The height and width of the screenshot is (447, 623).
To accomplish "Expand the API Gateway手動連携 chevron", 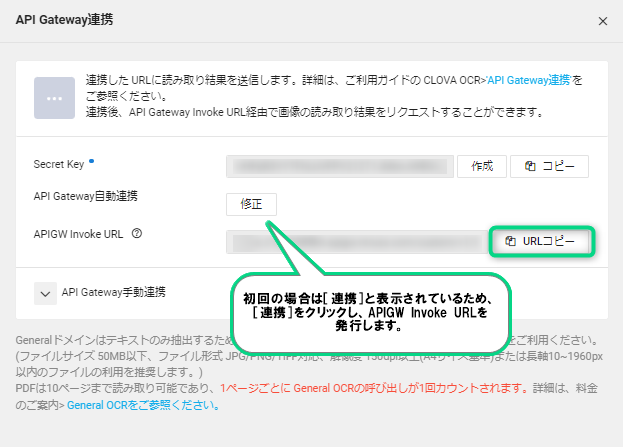I will point(45,293).
